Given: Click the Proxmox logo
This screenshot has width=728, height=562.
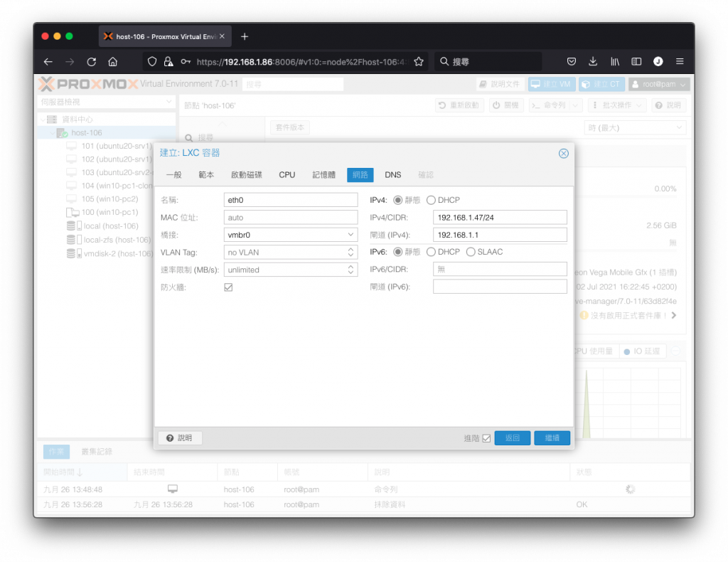Looking at the screenshot, I should 88,84.
